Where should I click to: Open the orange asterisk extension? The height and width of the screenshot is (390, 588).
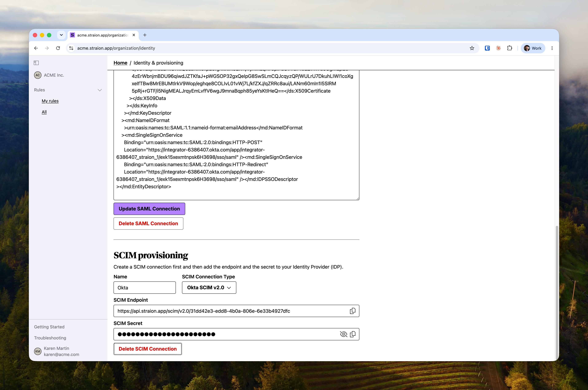(498, 48)
